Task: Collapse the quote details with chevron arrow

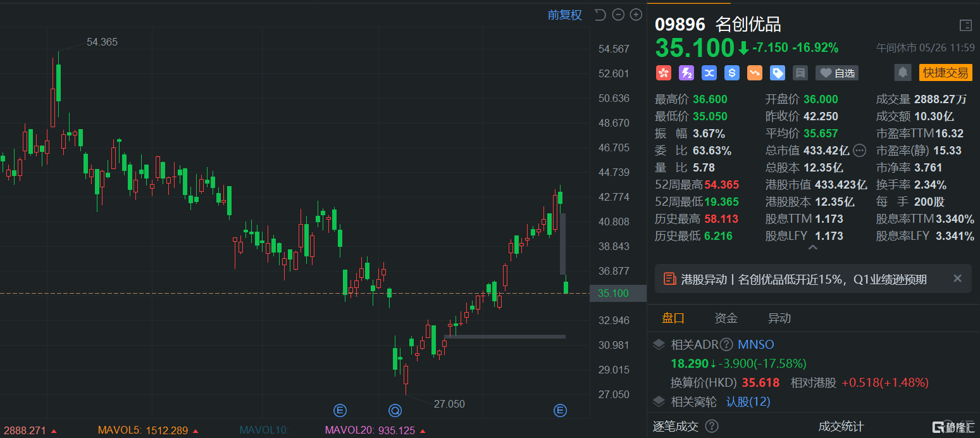Action: 813,248
